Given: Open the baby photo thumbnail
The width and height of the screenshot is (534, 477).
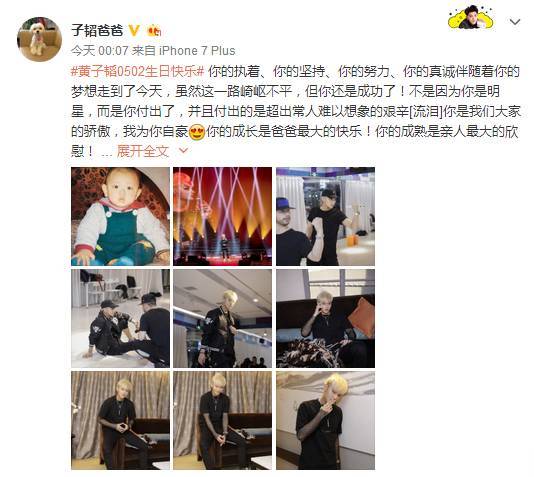Looking at the screenshot, I should pos(120,216).
